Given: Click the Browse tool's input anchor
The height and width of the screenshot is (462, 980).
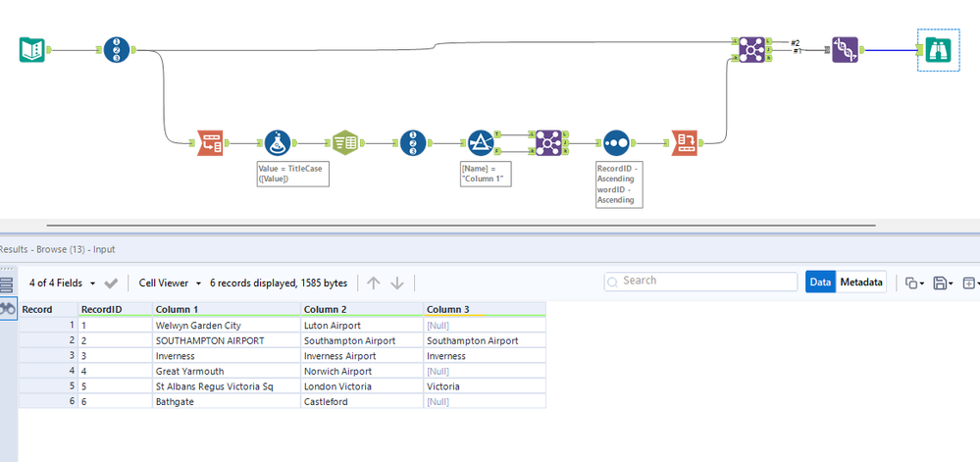Looking at the screenshot, I should 920,50.
